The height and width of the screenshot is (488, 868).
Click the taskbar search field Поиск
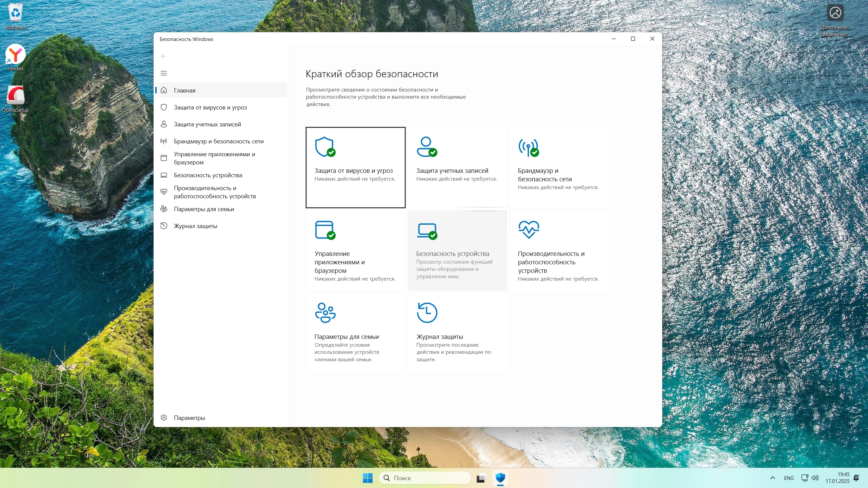coord(425,478)
